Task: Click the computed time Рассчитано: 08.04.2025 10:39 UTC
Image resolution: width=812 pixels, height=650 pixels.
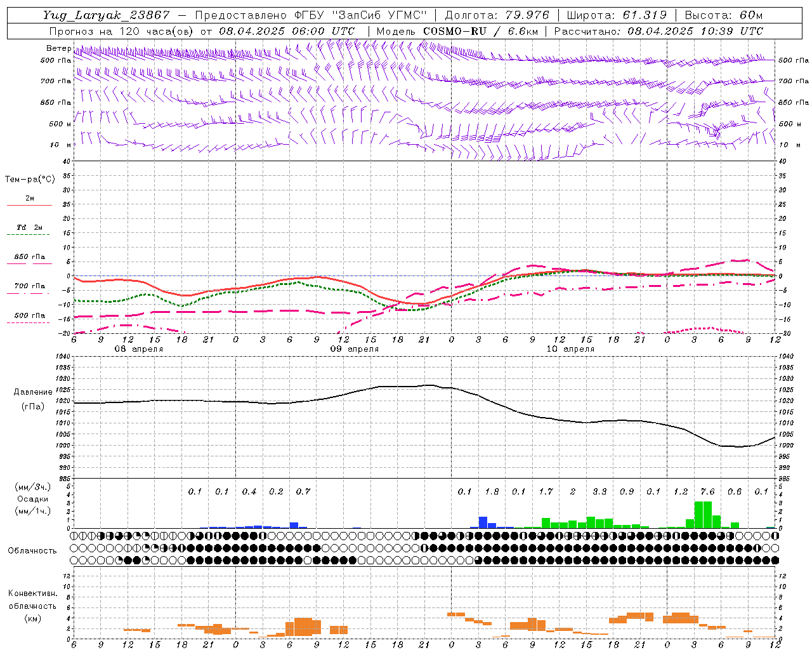Action: pyautogui.click(x=658, y=31)
